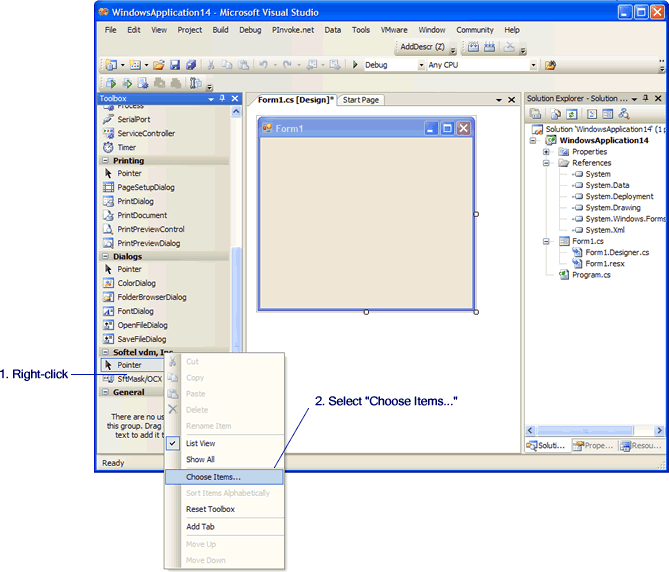Switch to the Resource view bottom tab
The image size is (669, 572).
(642, 446)
